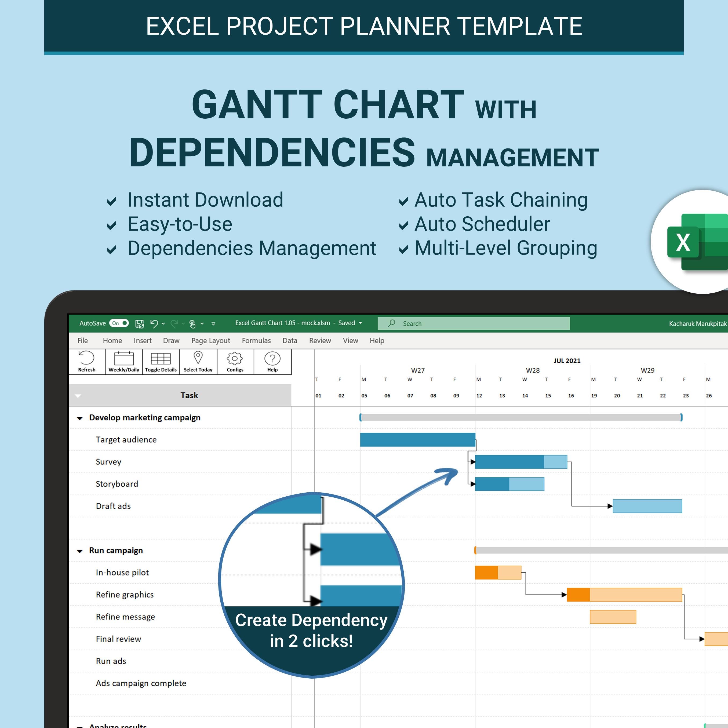This screenshot has height=728, width=728.
Task: Click the Save icon in the Quick Access Toolbar
Action: (x=140, y=323)
